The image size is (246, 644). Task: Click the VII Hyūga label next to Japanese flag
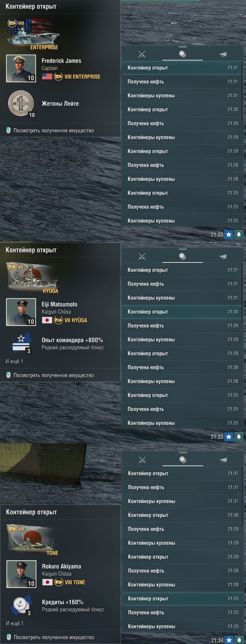[x=75, y=320]
